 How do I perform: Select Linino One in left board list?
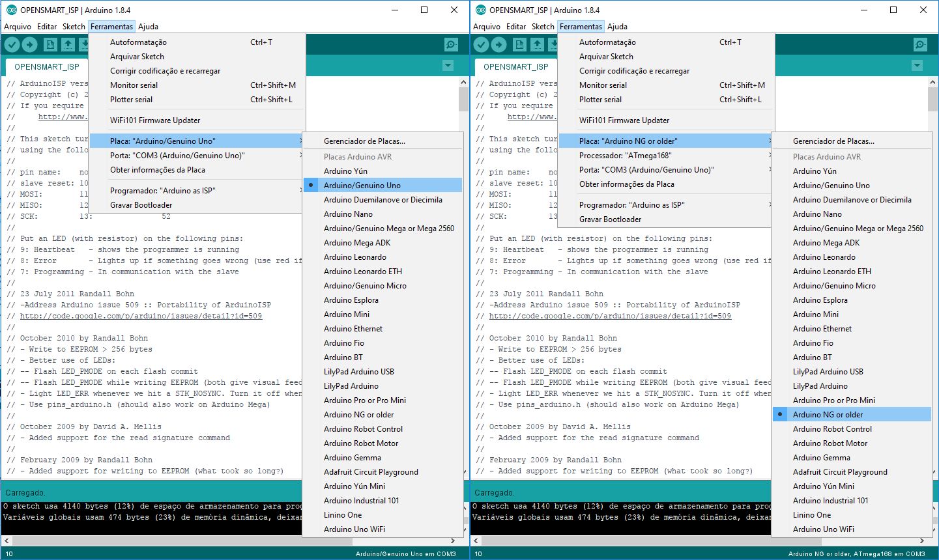[x=383, y=514]
